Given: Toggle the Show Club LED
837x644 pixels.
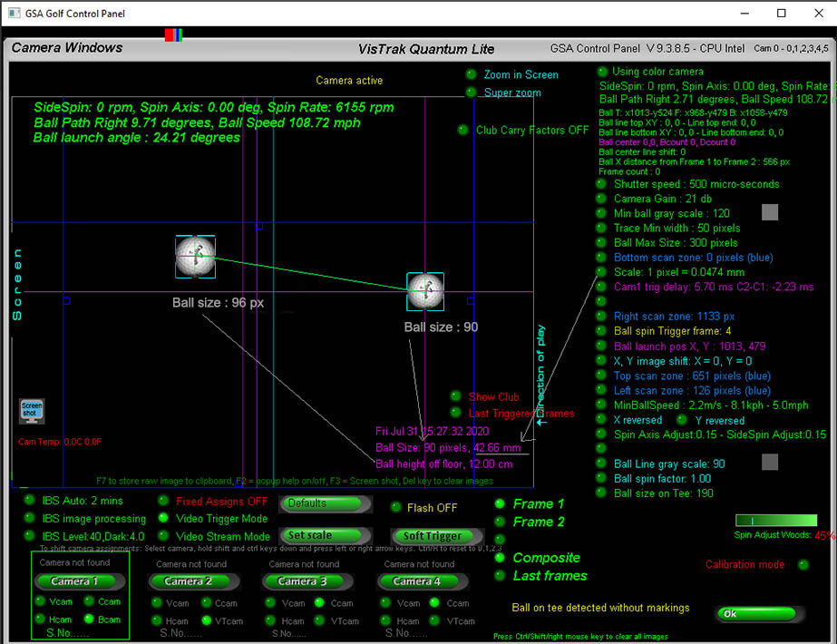Looking at the screenshot, I should [x=455, y=396].
